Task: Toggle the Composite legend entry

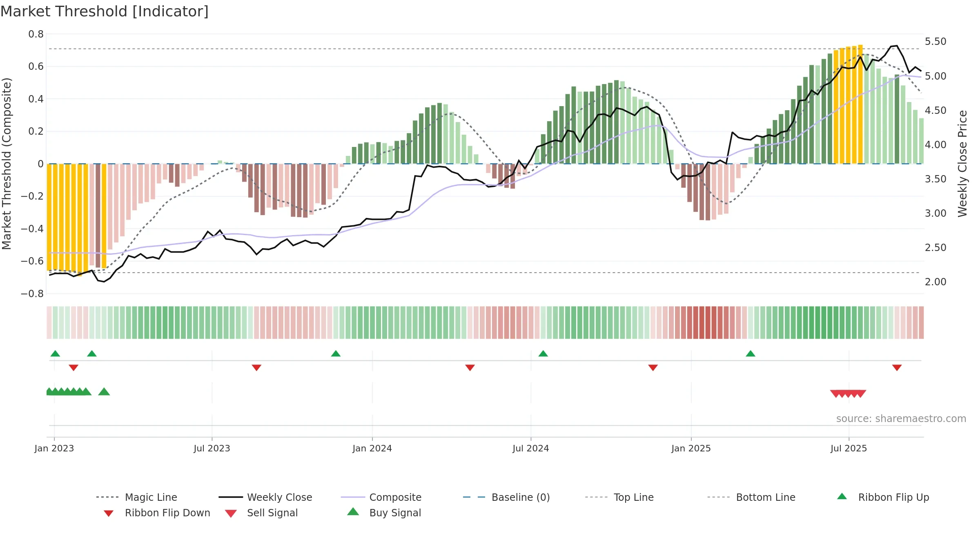Action: [x=381, y=497]
